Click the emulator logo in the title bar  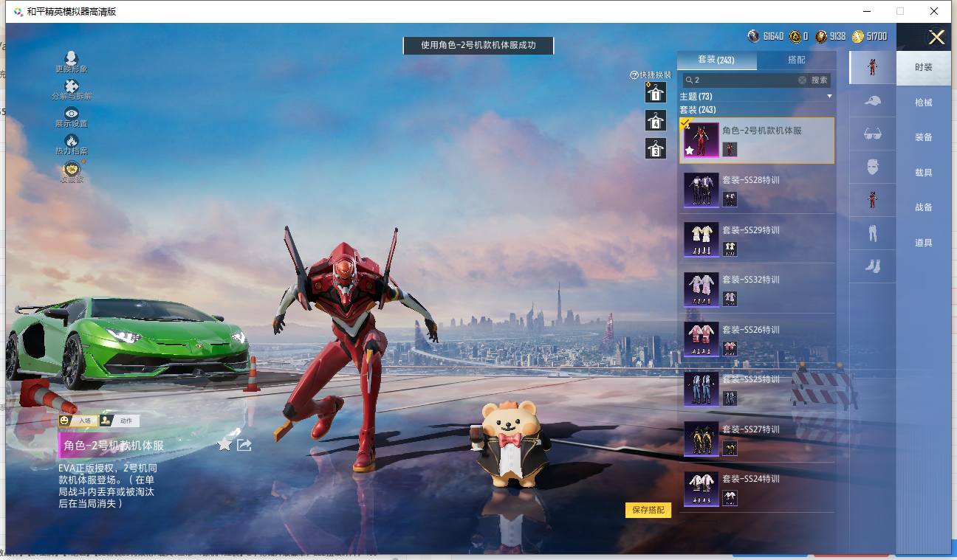tap(18, 11)
